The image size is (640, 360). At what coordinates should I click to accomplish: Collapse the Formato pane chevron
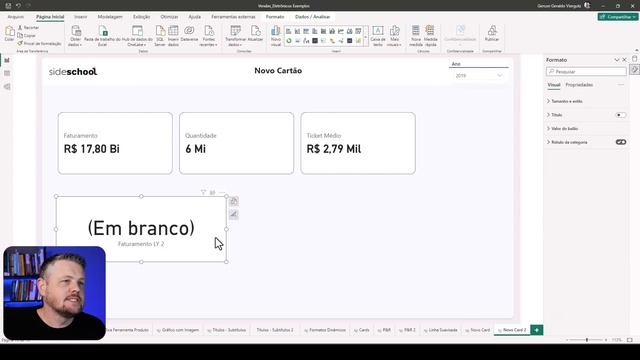tap(617, 60)
